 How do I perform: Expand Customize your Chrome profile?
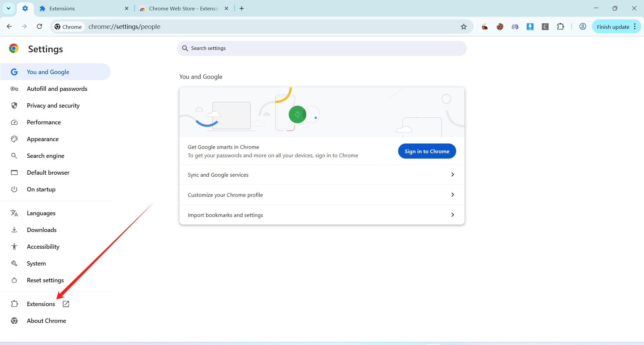click(322, 195)
